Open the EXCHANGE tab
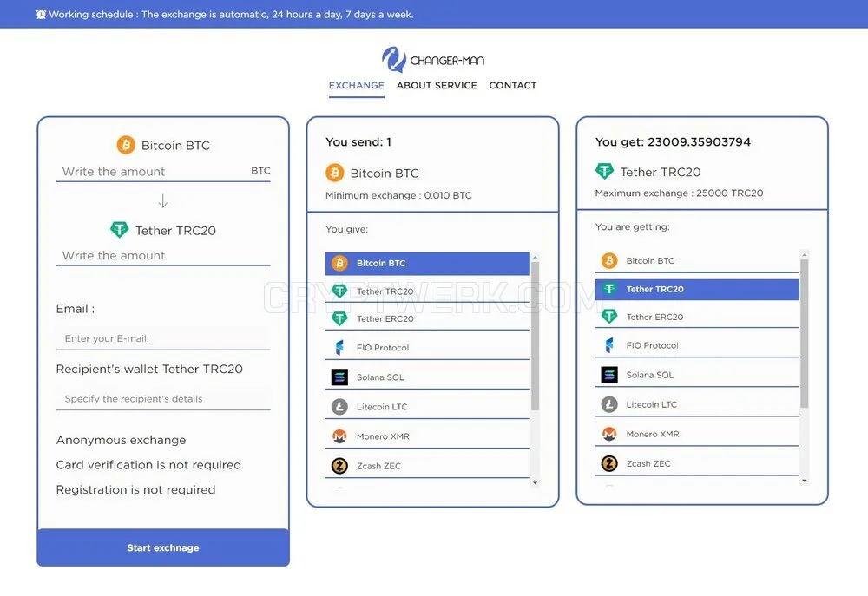Image resolution: width=868 pixels, height=596 pixels. tap(357, 85)
